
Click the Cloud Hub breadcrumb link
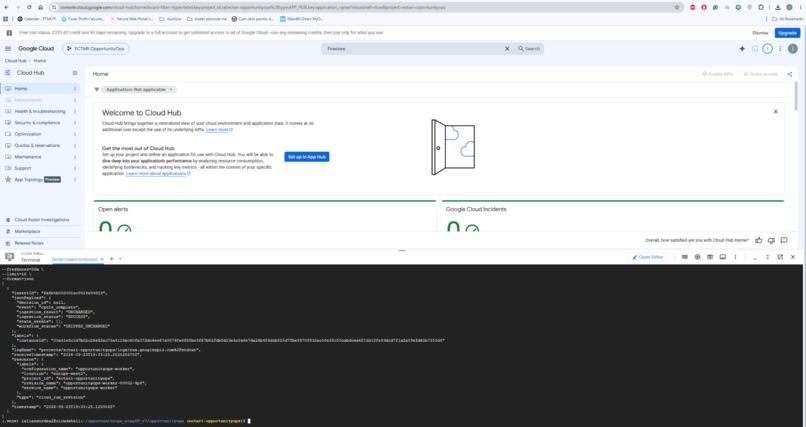[15, 61]
